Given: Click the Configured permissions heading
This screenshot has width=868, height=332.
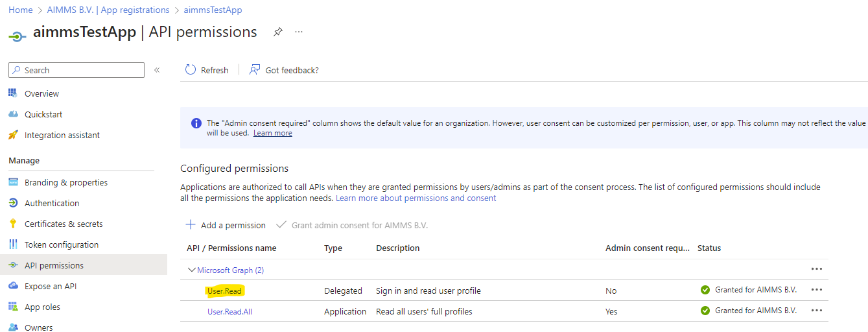Looking at the screenshot, I should pyautogui.click(x=234, y=169).
